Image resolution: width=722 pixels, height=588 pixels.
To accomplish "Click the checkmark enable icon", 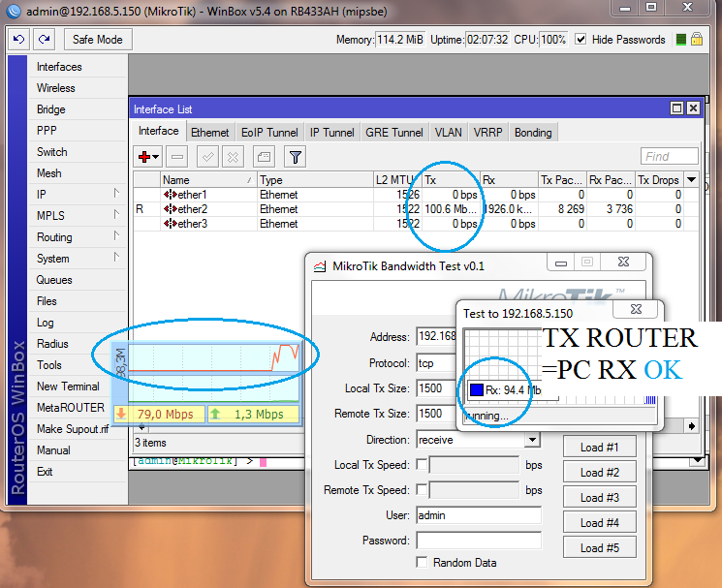I will 207,157.
